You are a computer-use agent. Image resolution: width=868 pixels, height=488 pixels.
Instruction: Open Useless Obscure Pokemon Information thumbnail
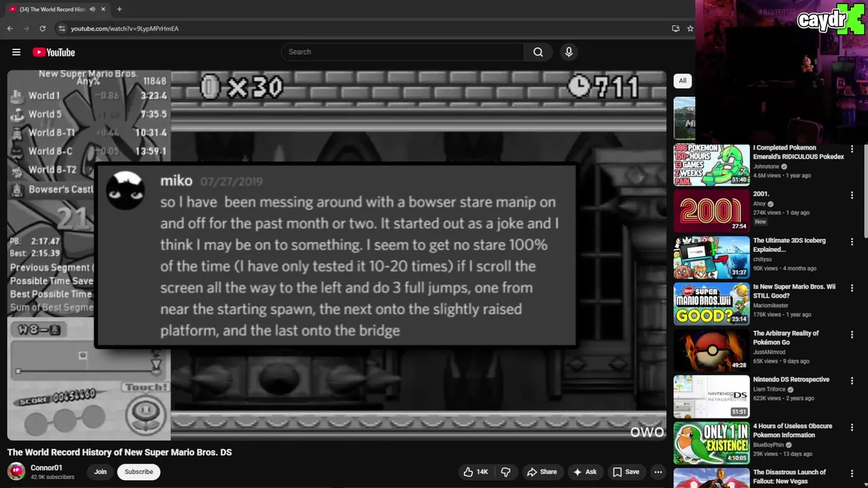[711, 443]
